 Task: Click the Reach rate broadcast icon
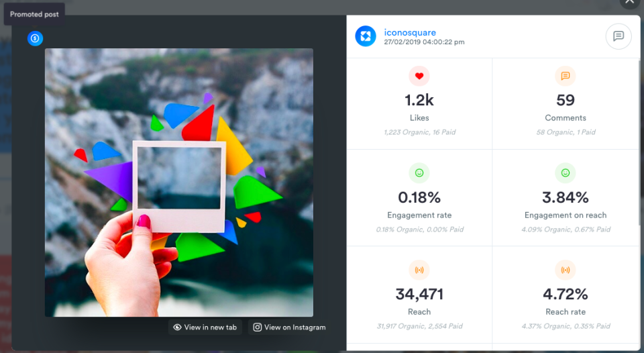(x=566, y=270)
